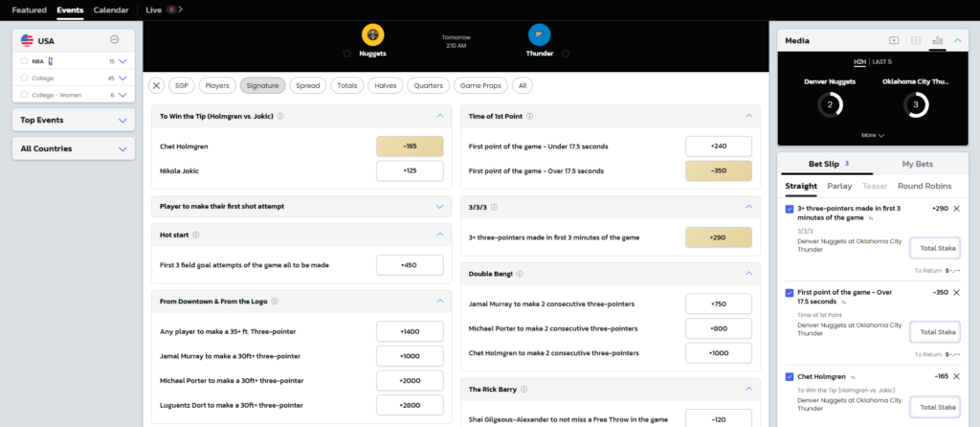The image size is (980, 427).
Task: Remove the +290 three-pointers bet from slip
Action: 956,209
